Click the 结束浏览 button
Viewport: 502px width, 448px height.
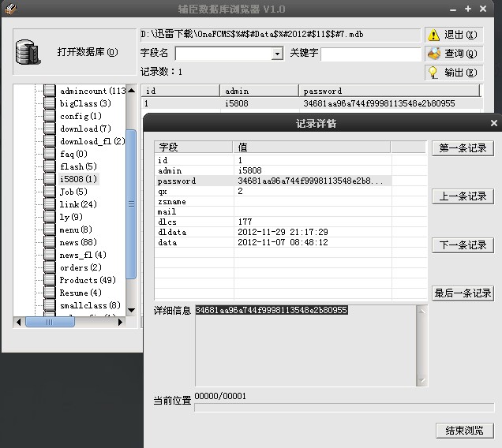click(465, 431)
